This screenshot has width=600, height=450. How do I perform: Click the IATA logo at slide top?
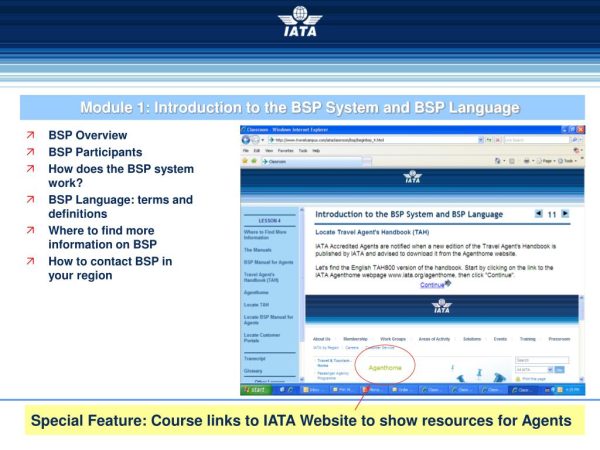click(x=300, y=22)
